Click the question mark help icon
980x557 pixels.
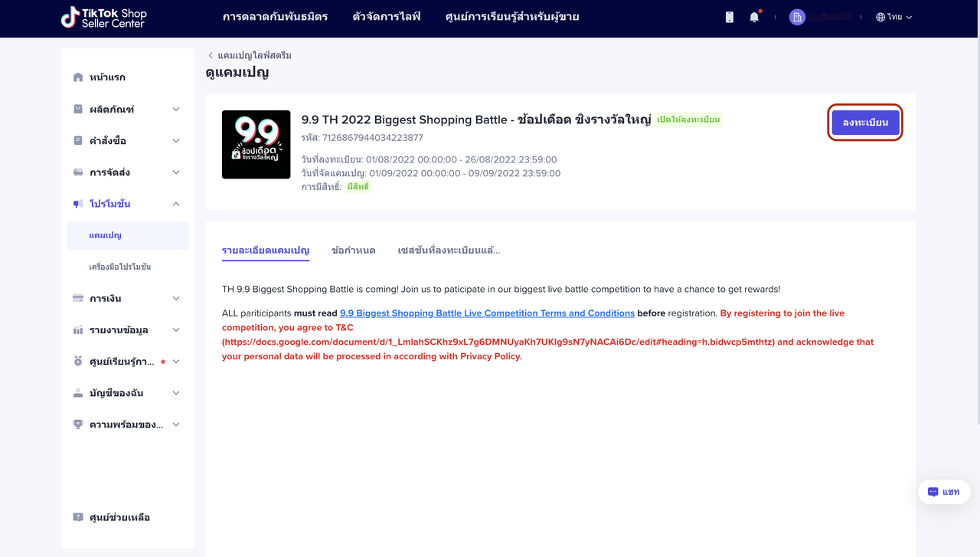78,517
